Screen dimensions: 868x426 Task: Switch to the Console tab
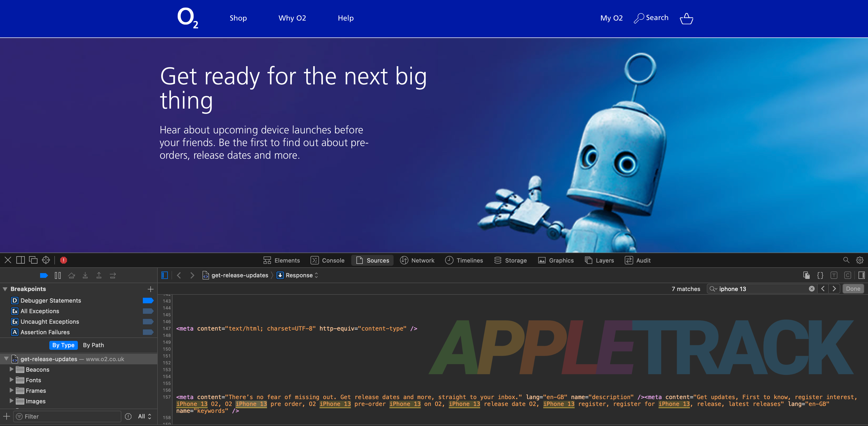(327, 260)
